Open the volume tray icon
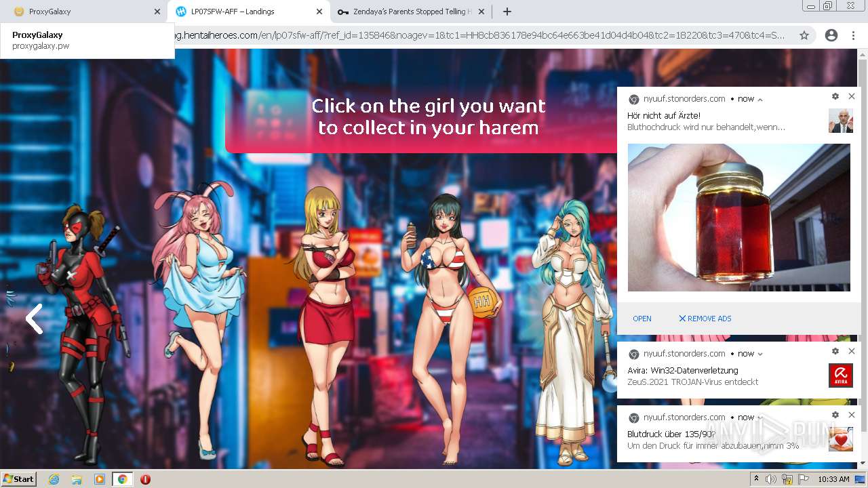Image resolution: width=868 pixels, height=488 pixels. pyautogui.click(x=771, y=479)
